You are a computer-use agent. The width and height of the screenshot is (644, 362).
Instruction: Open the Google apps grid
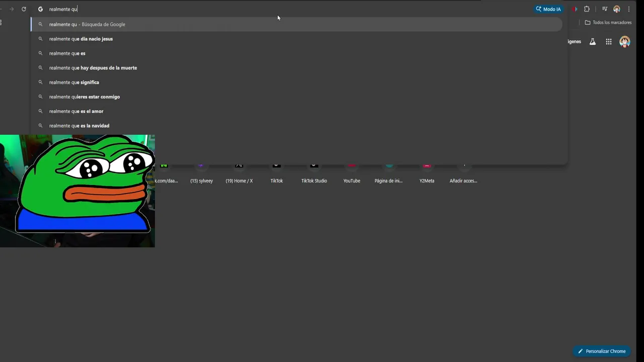click(609, 42)
